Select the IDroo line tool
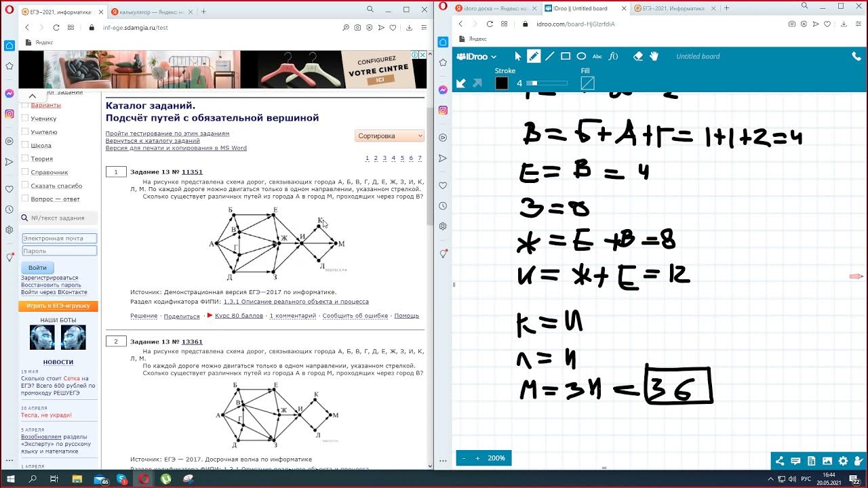Screen dimensions: 868x488 550,56
